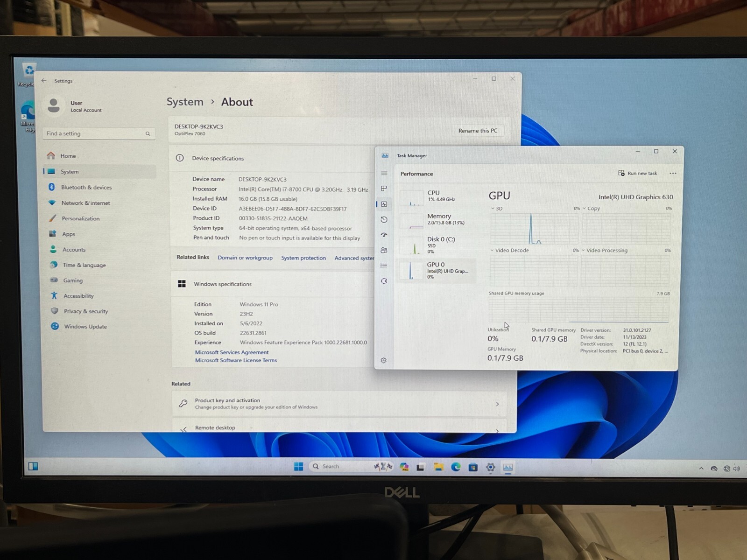Click the volume icon in system tray
747x560 pixels.
(737, 469)
